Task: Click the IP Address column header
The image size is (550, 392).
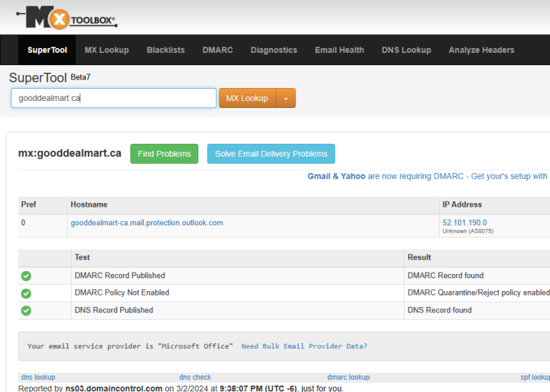Action: (x=462, y=205)
